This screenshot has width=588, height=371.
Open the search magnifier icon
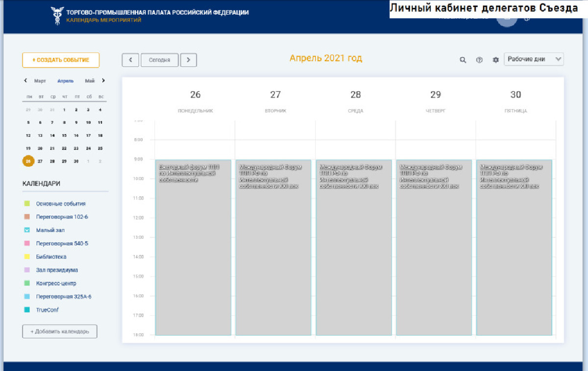463,60
